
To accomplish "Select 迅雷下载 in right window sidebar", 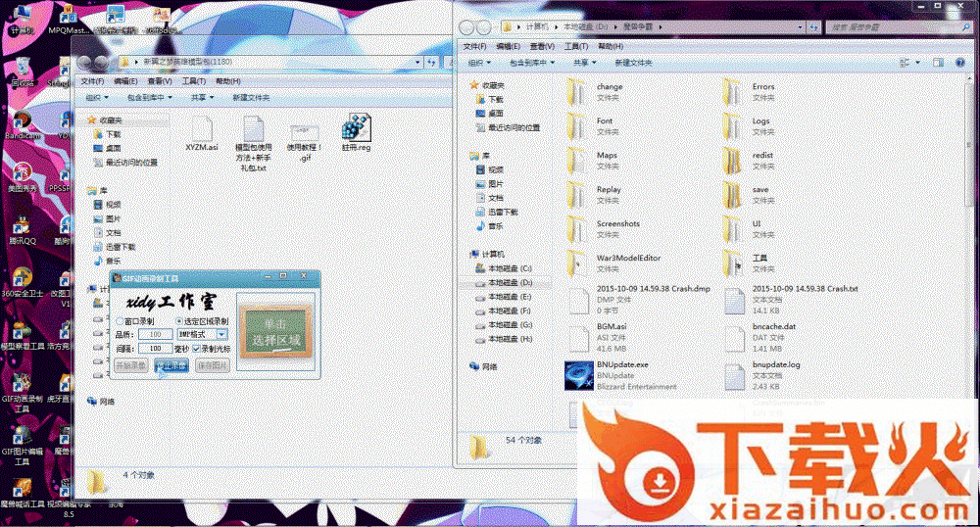I will (x=498, y=213).
